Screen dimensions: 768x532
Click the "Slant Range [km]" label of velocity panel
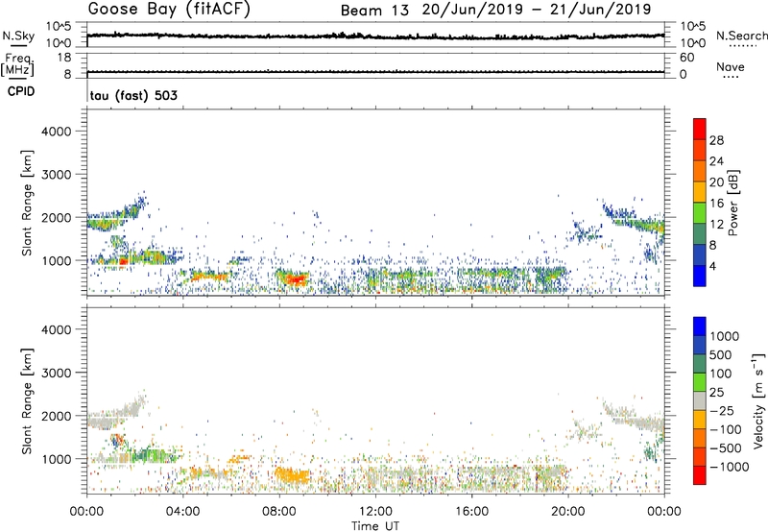click(27, 401)
